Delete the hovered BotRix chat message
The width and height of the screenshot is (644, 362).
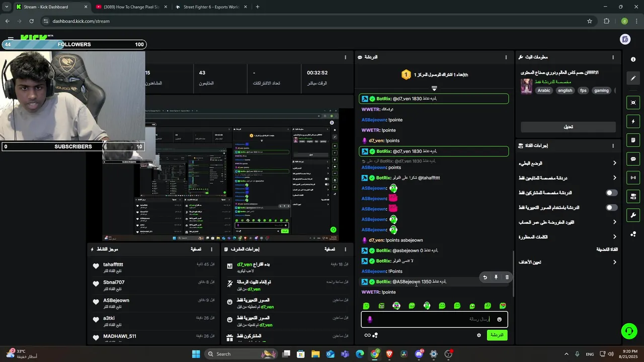coord(507,277)
